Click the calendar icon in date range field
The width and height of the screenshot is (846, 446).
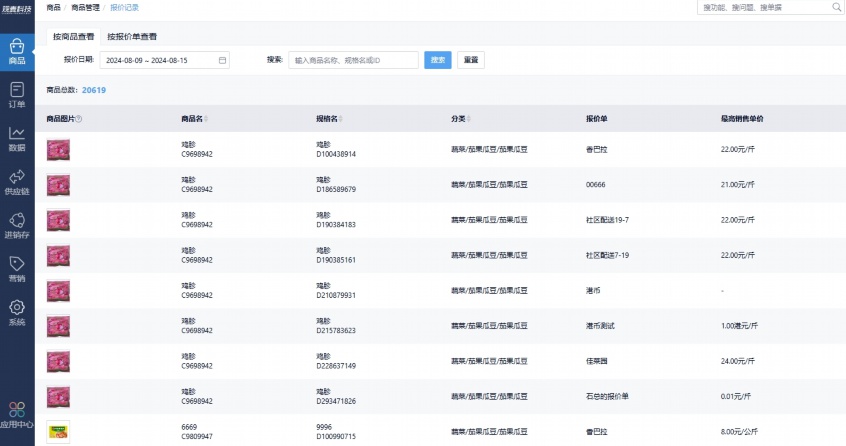pyautogui.click(x=222, y=60)
